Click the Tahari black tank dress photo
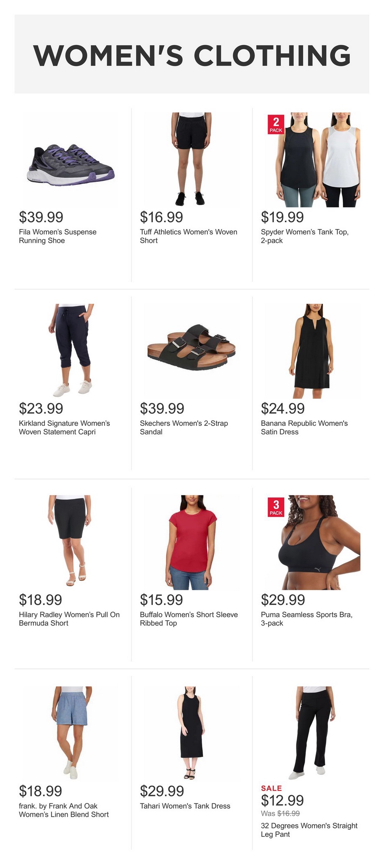This screenshot has width=384, height=868. 191,734
